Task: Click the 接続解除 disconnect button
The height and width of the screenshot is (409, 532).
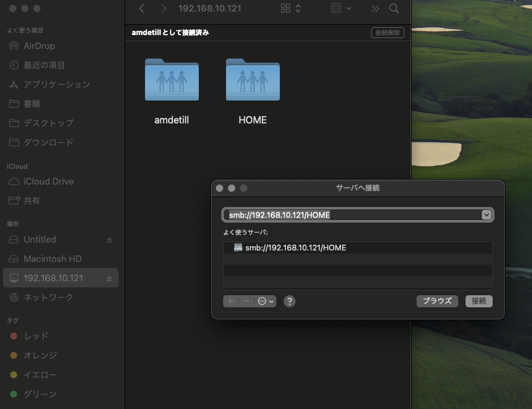Action: coord(388,33)
